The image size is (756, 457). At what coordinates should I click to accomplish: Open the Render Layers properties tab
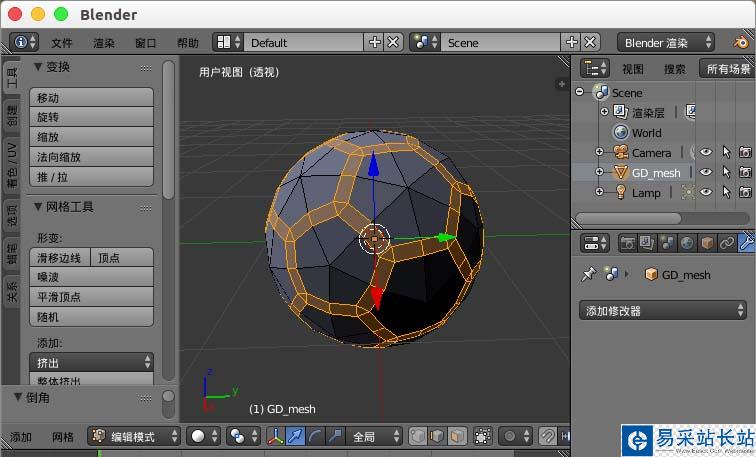(x=647, y=243)
